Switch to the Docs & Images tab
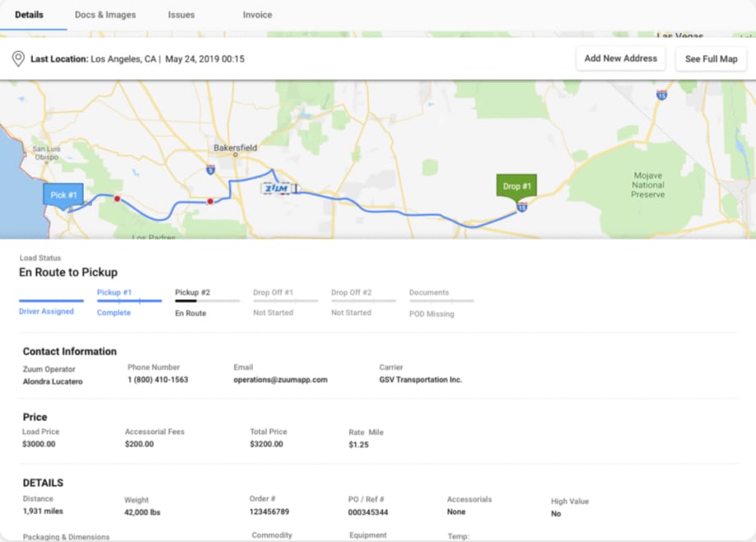 (105, 14)
